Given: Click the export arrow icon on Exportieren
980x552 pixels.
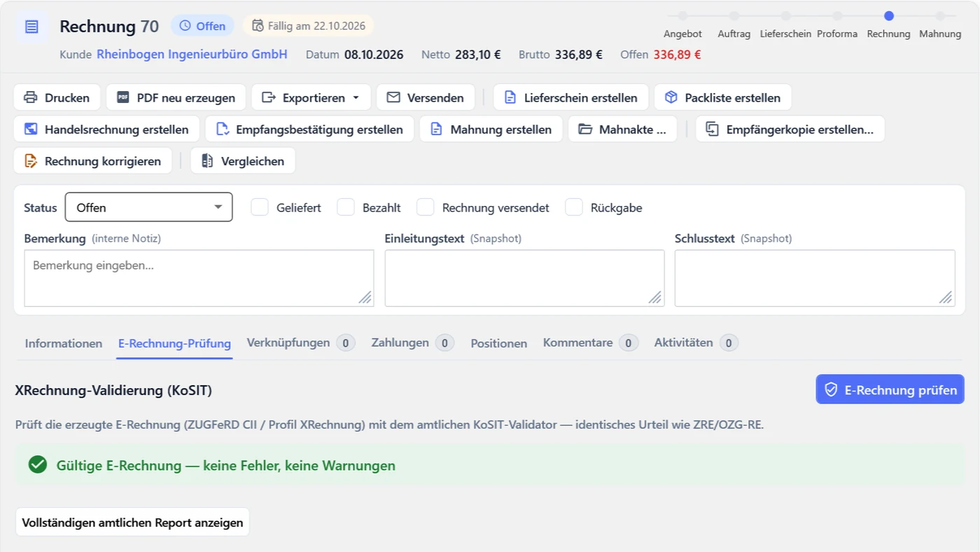Looking at the screenshot, I should [269, 97].
